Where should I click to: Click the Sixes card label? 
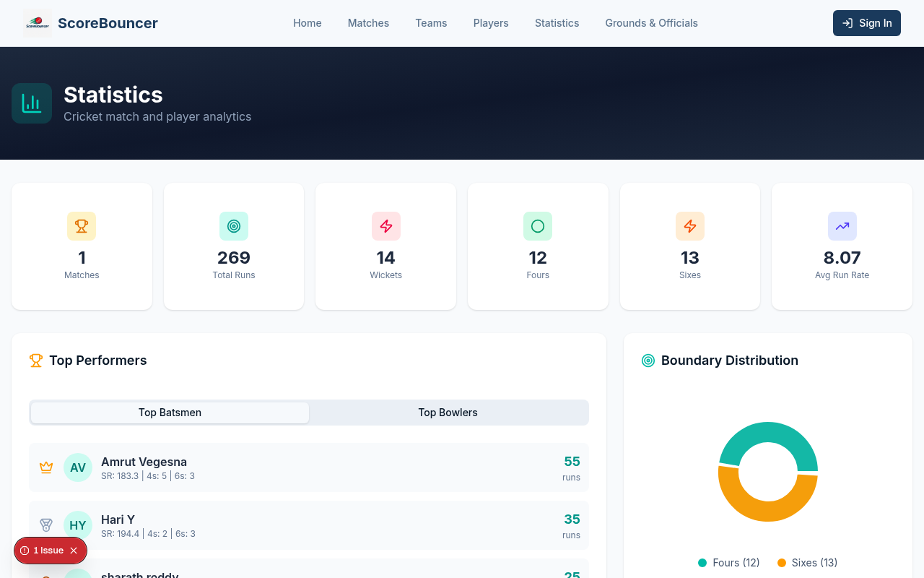tap(690, 275)
